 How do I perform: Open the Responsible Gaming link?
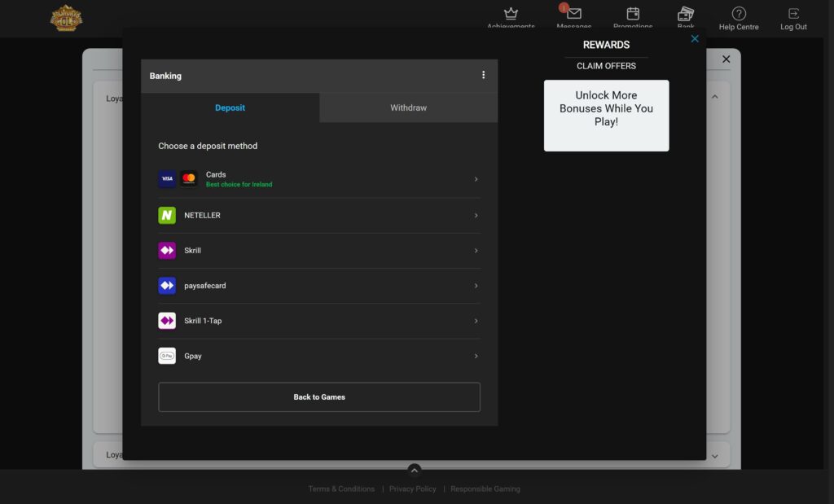tap(485, 489)
